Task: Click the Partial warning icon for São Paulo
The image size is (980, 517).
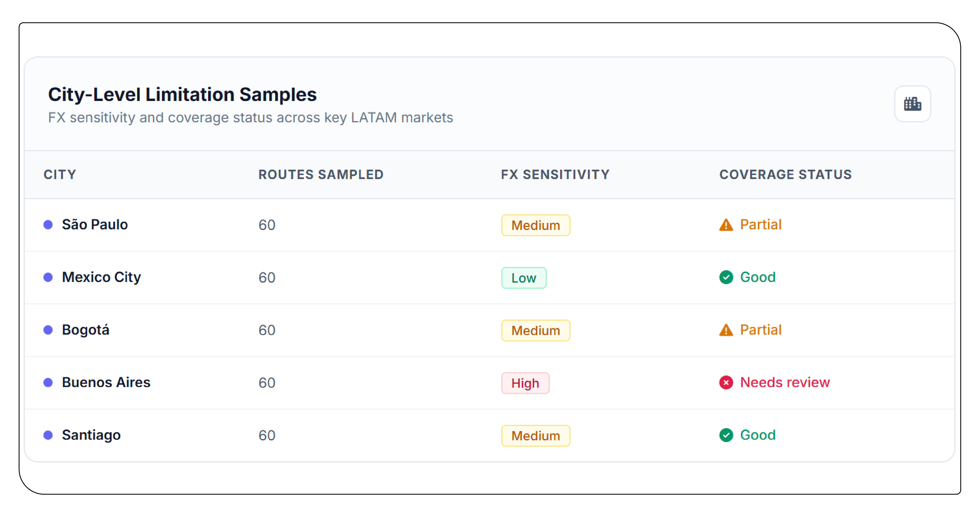Action: click(x=726, y=225)
